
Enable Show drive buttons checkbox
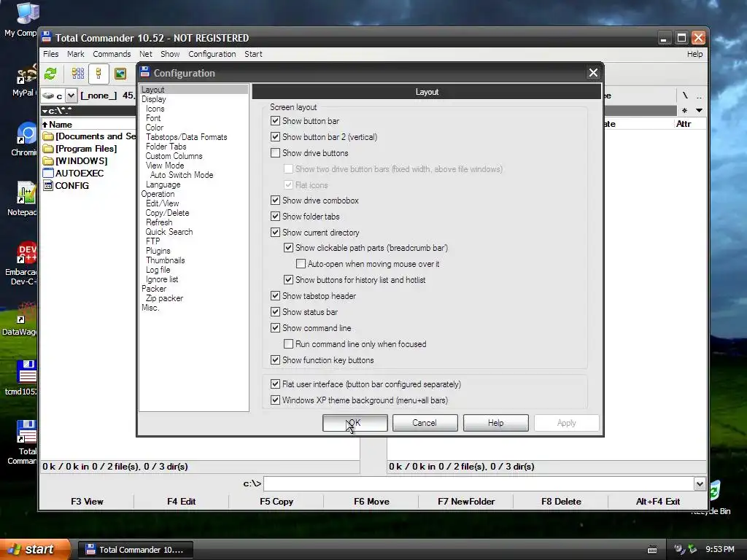[x=275, y=153]
